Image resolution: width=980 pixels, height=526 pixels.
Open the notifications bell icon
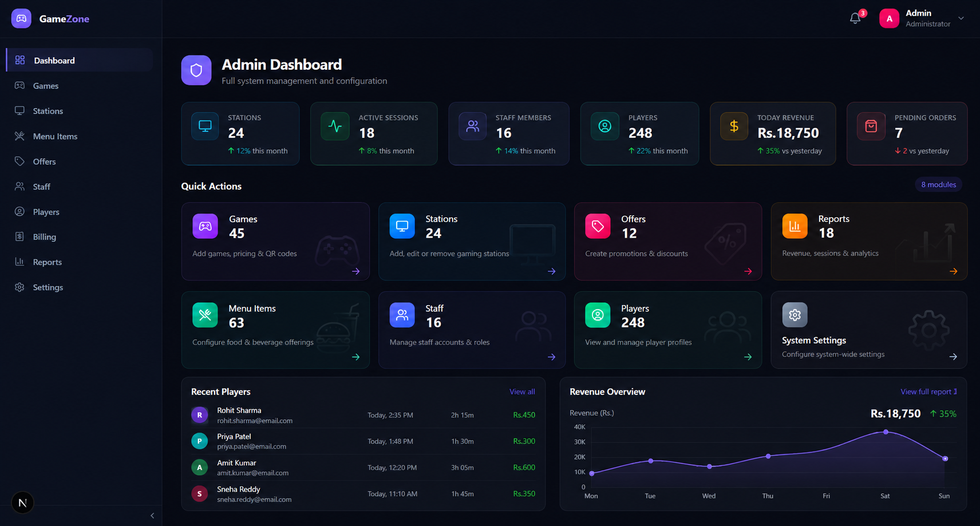[855, 18]
